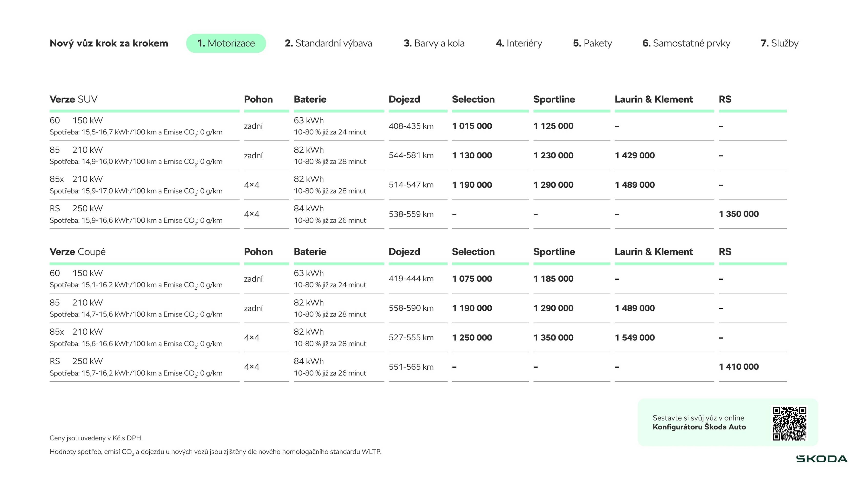The height and width of the screenshot is (488, 868).
Task: Open the Interiéry tab
Action: tap(519, 43)
